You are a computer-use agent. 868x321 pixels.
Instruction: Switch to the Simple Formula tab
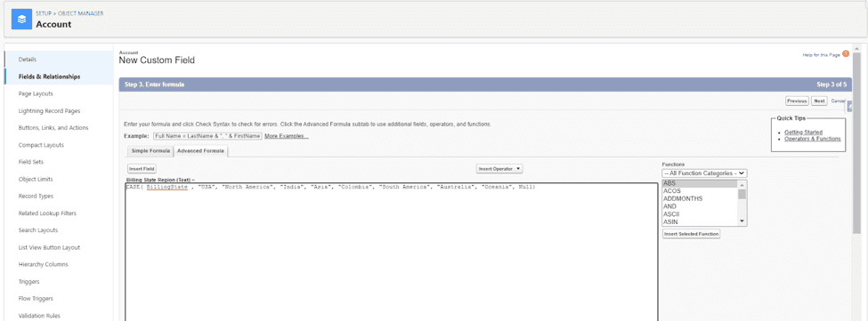[x=150, y=151]
